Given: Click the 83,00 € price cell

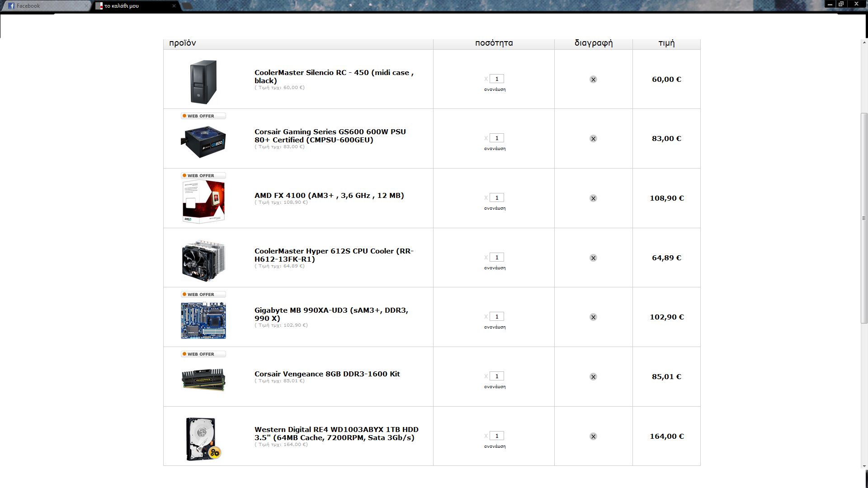Looking at the screenshot, I should coord(666,139).
